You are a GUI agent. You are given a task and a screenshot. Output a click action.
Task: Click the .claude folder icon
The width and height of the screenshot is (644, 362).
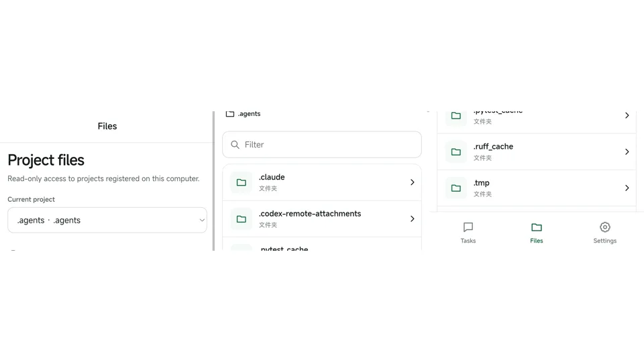(241, 182)
